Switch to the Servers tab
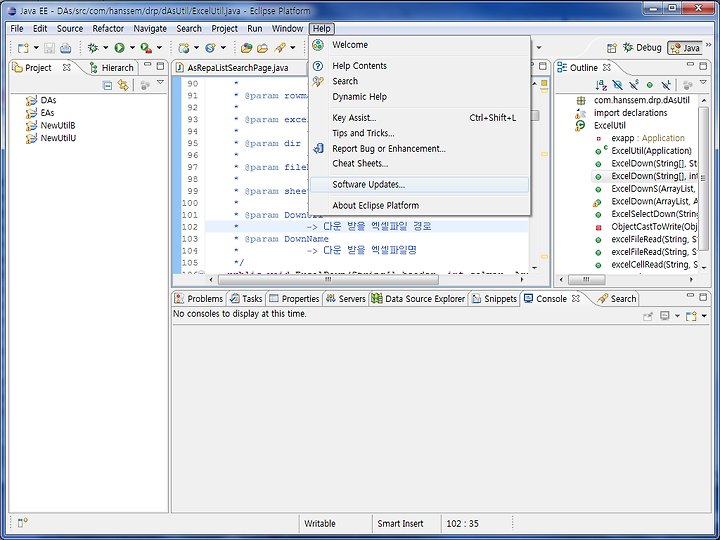Viewport: 720px width, 540px height. (346, 298)
